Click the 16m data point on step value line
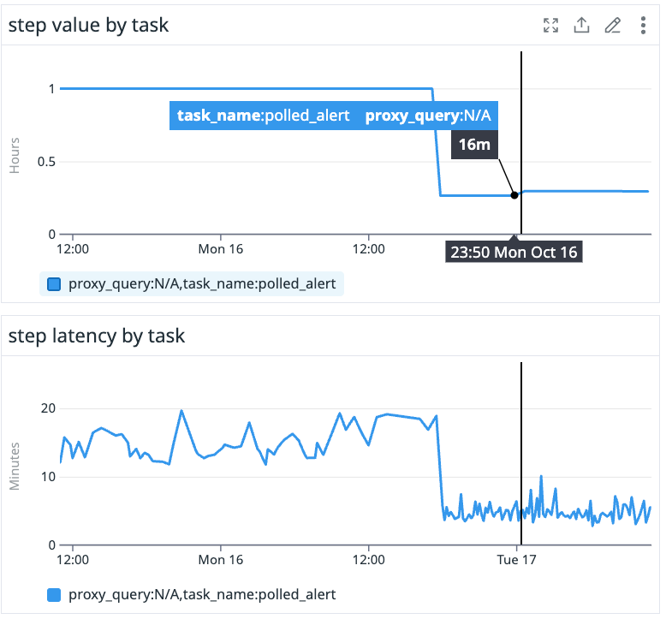Screen dimensions: 672x619 tap(514, 195)
